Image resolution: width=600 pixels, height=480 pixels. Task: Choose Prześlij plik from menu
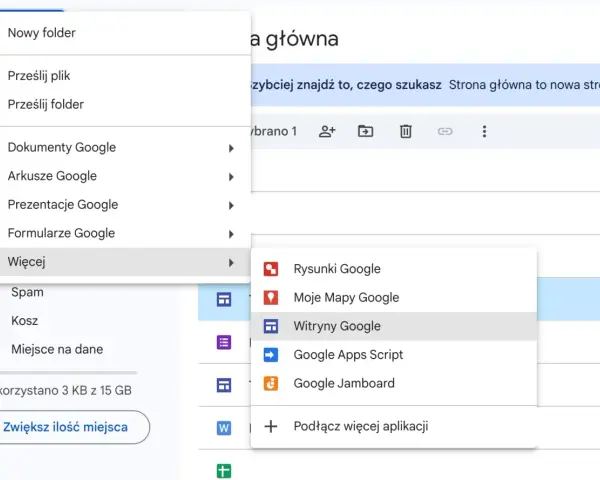point(125,76)
